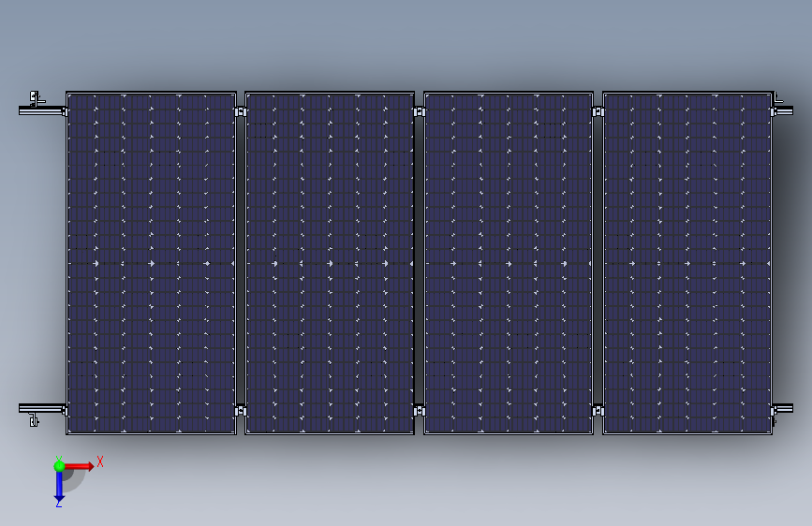Select lower mid clamp between first and second panels
This screenshot has width=812, height=526.
point(241,411)
